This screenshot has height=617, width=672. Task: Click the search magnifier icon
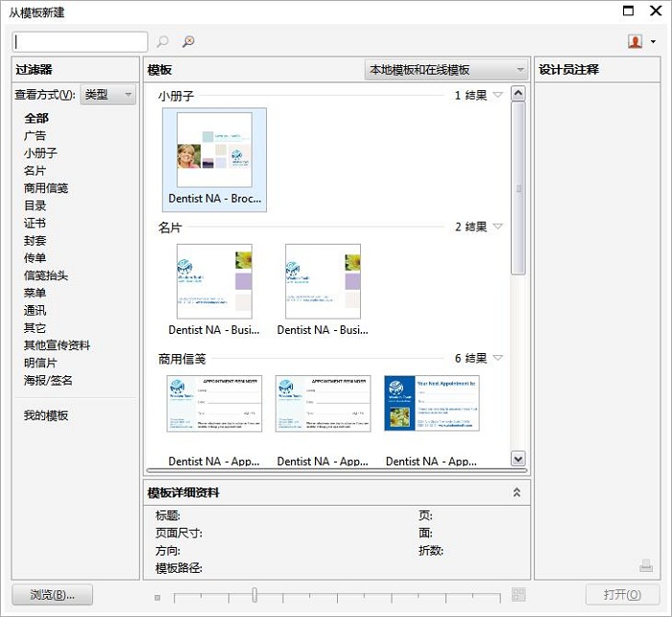pyautogui.click(x=163, y=41)
